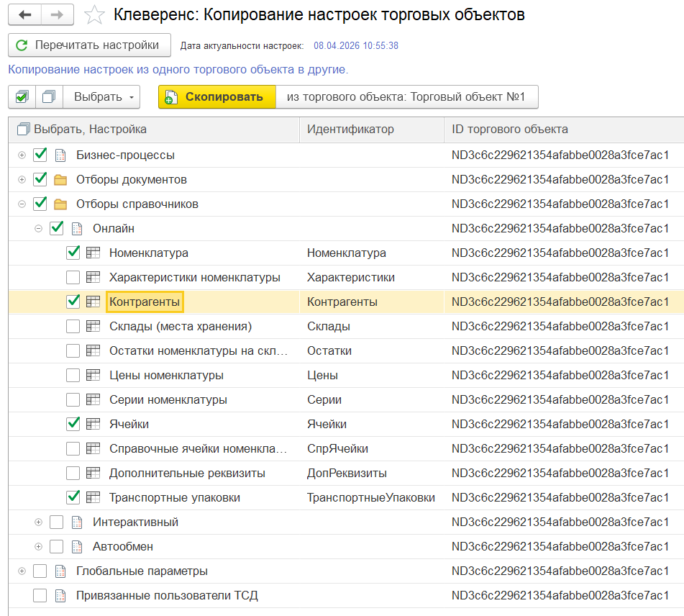Expand the Интерактивный tree node

coord(38,522)
